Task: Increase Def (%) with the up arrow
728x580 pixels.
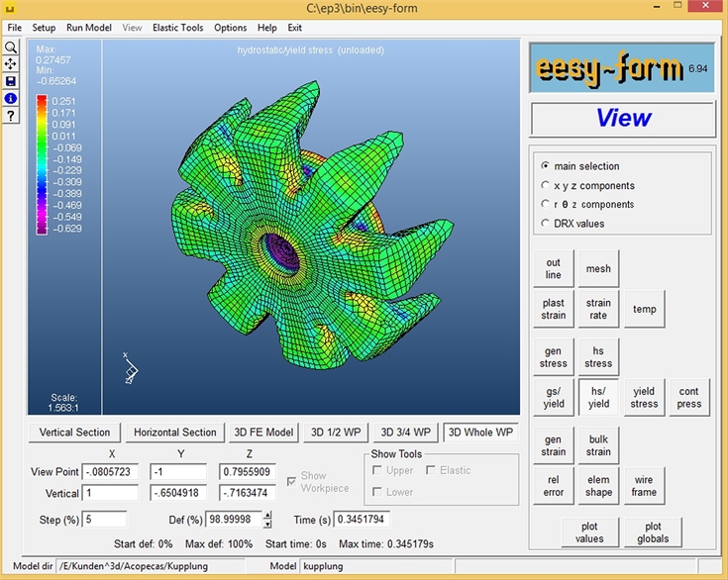Action: pyautogui.click(x=267, y=515)
